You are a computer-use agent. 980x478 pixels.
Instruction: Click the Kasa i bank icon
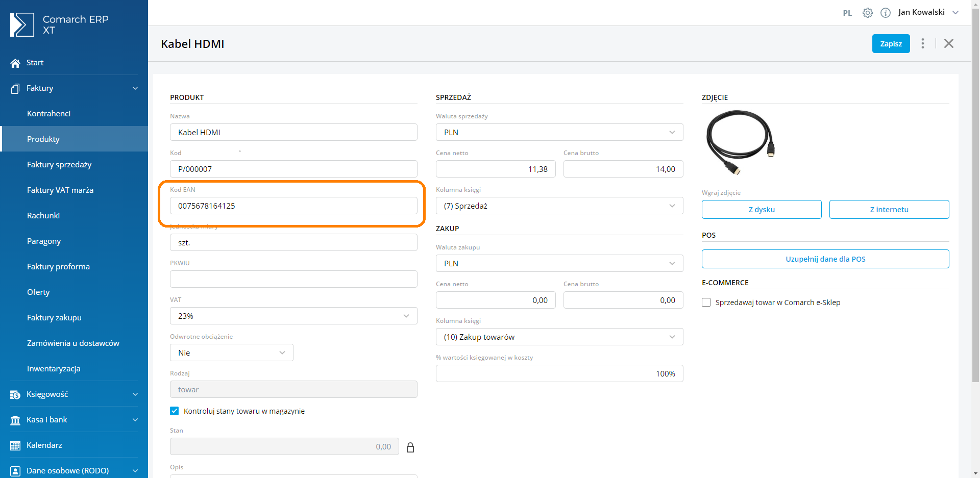[x=15, y=420]
